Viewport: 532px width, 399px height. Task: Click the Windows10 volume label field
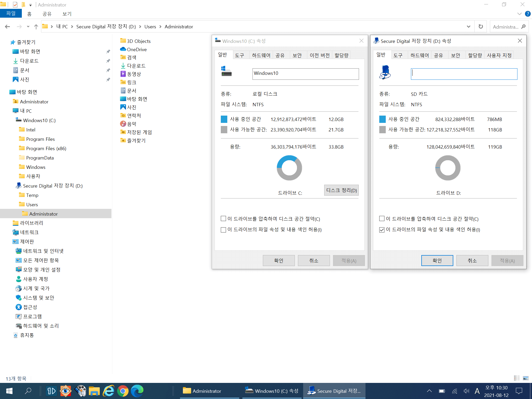click(305, 74)
